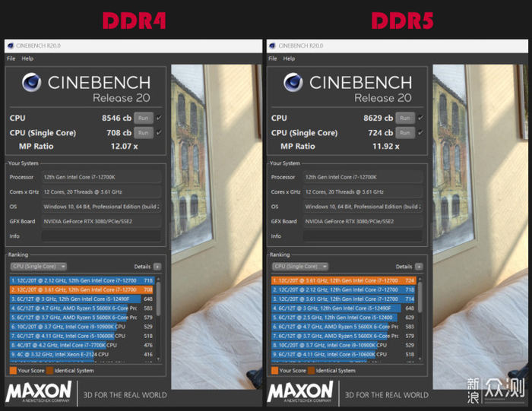Click rendered scene preview in DDR5 window
Viewport: 532px width, 411px height.
pyautogui.click(x=480, y=226)
